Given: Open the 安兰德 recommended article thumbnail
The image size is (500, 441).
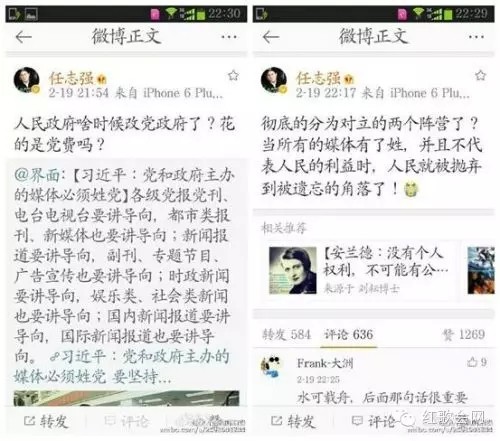Looking at the screenshot, I should (x=293, y=270).
